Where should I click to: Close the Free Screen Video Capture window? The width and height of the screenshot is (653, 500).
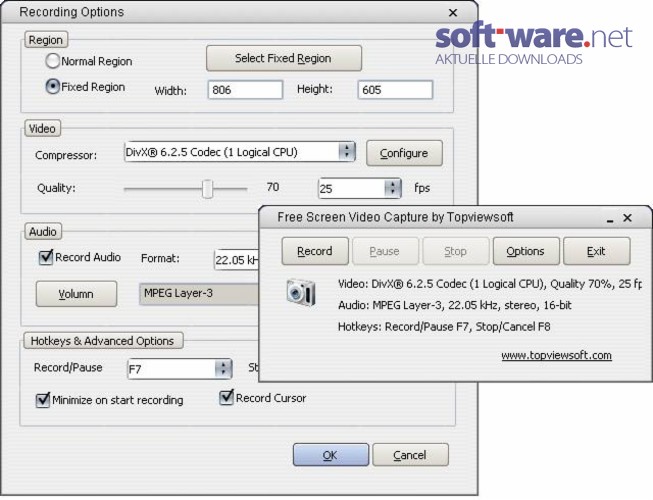point(628,218)
